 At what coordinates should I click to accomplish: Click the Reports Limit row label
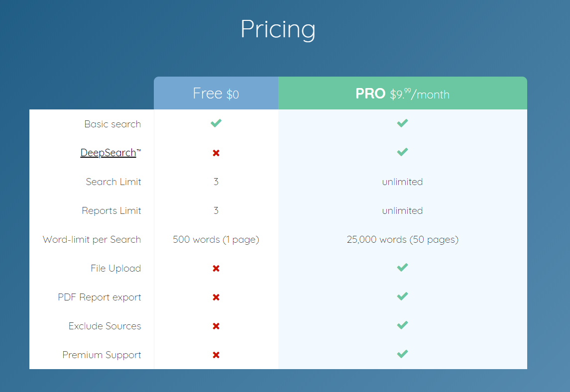(111, 211)
